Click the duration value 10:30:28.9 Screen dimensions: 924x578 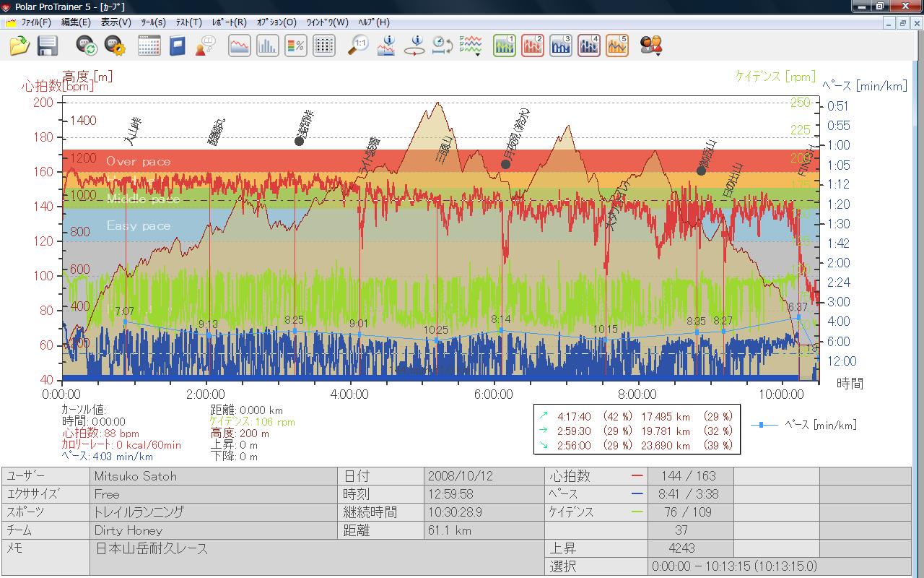tap(484, 512)
